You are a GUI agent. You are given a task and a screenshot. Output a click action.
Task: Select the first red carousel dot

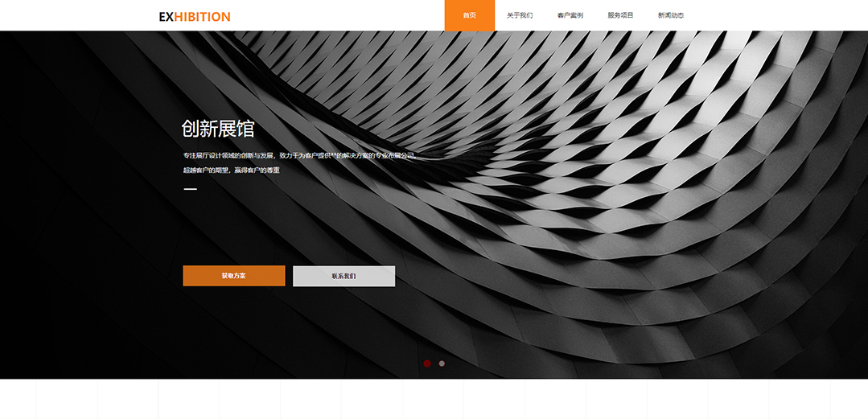[427, 364]
